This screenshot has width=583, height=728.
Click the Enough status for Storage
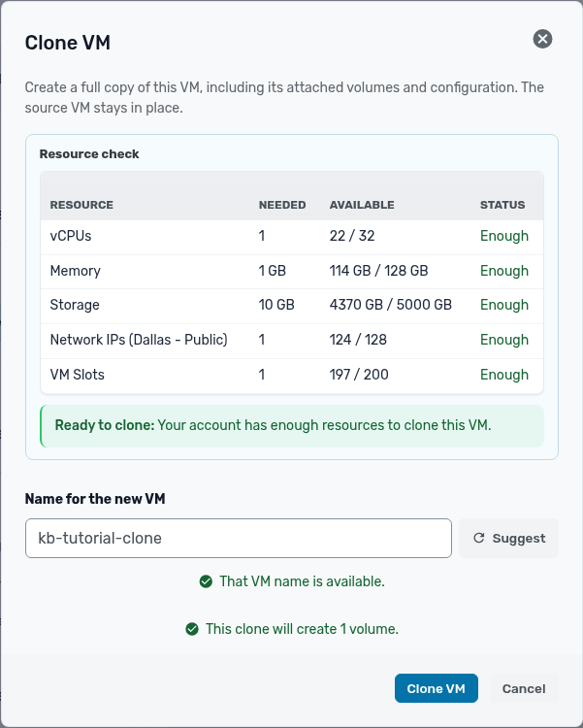pos(504,305)
